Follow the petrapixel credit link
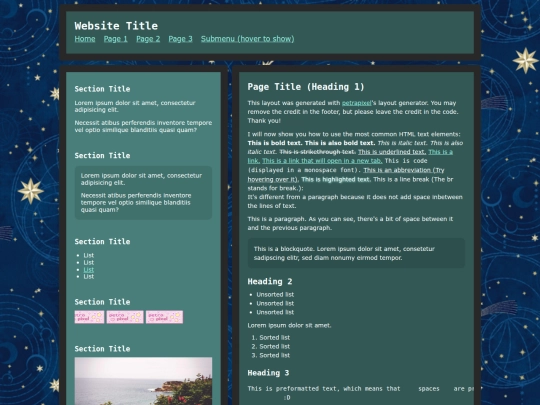This screenshot has width=540, height=405. point(356,103)
